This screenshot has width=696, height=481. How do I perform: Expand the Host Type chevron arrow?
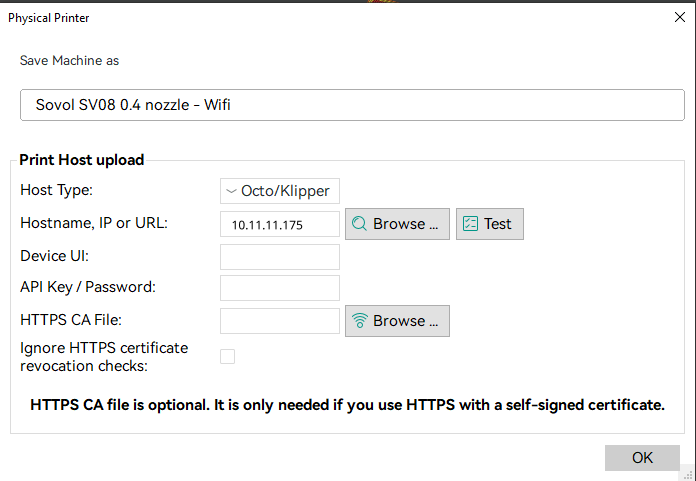click(x=231, y=191)
